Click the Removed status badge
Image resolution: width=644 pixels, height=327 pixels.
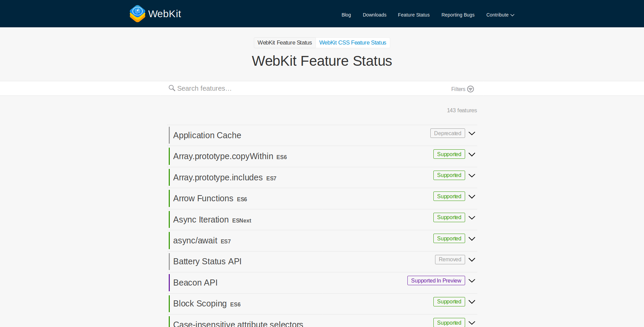(450, 260)
